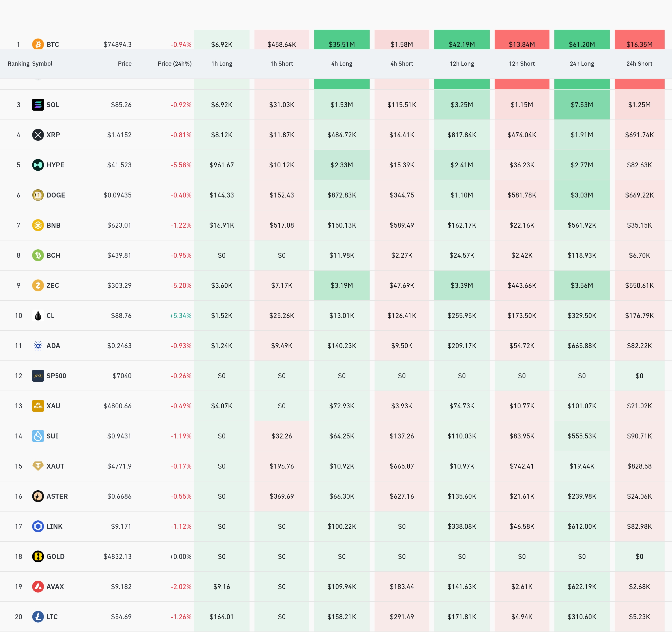Click SOL 24h Long $7.53M cell
672x632 pixels.
581,105
